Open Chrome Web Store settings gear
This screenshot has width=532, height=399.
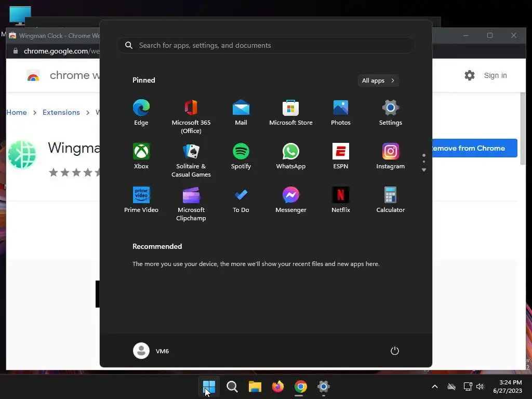coord(470,75)
